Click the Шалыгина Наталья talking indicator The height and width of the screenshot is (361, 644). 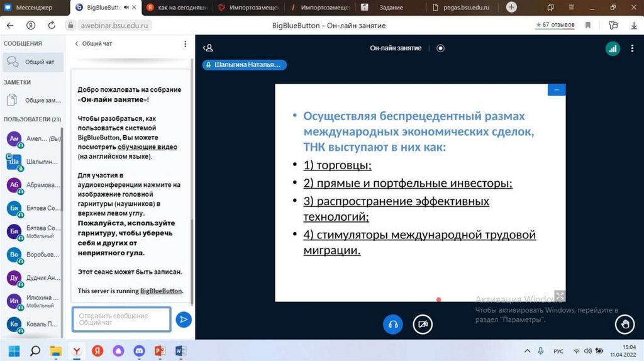(x=245, y=65)
